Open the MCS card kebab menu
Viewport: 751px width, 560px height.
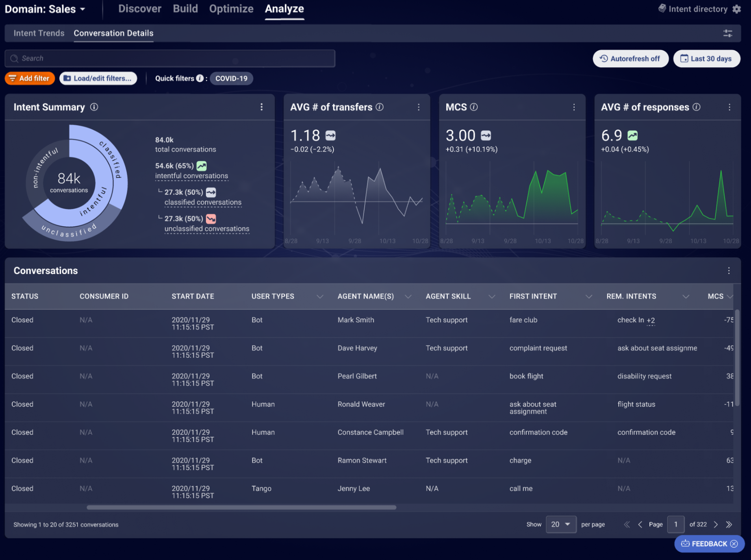pos(574,107)
